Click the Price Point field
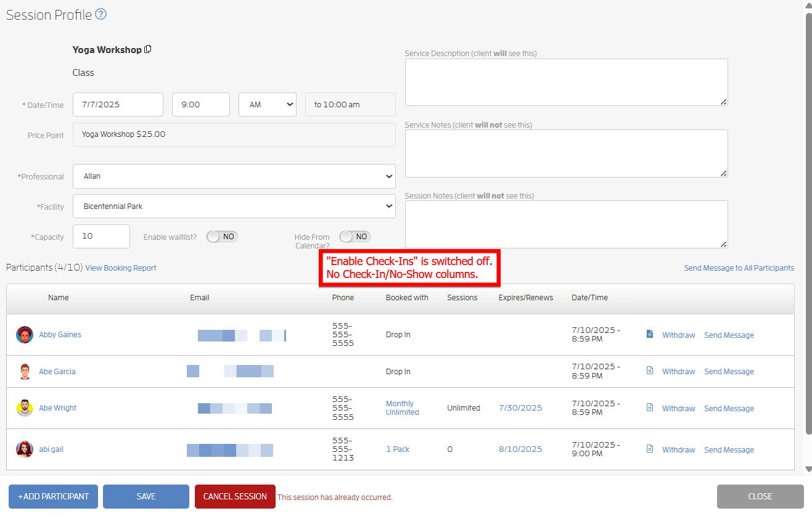812x516 pixels. [234, 134]
